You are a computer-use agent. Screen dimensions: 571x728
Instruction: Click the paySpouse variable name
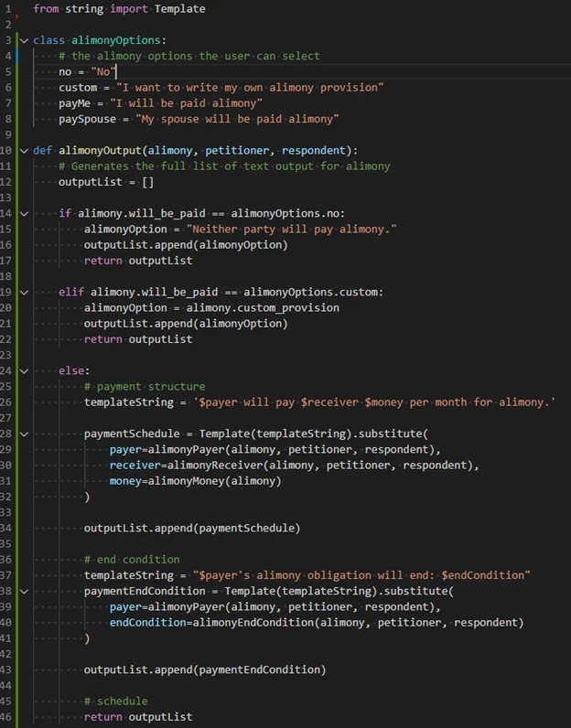(x=87, y=119)
